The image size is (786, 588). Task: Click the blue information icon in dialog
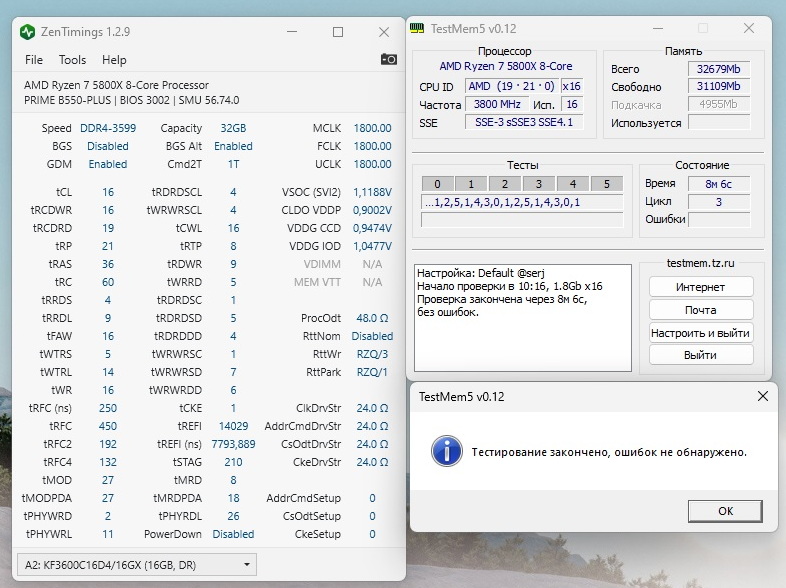pyautogui.click(x=447, y=451)
